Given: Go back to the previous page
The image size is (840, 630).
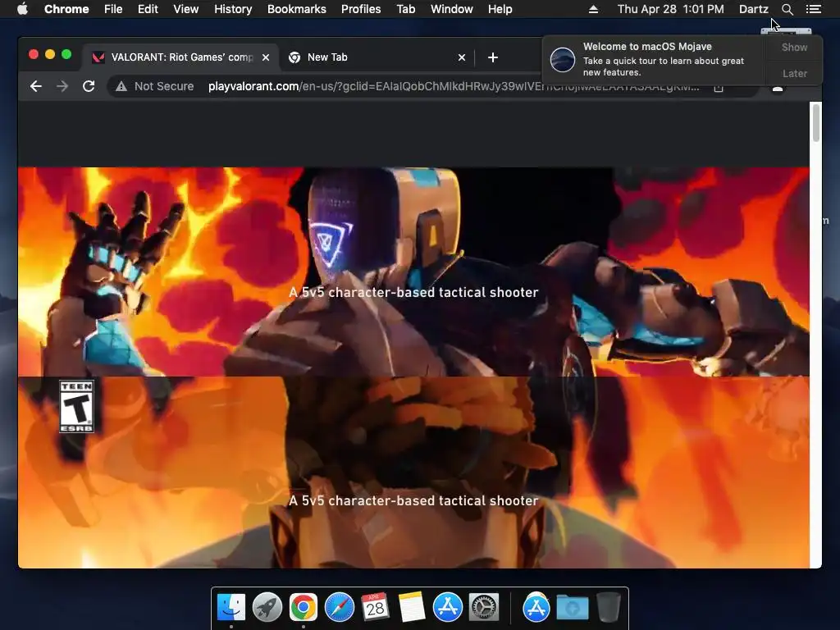Looking at the screenshot, I should tap(36, 86).
